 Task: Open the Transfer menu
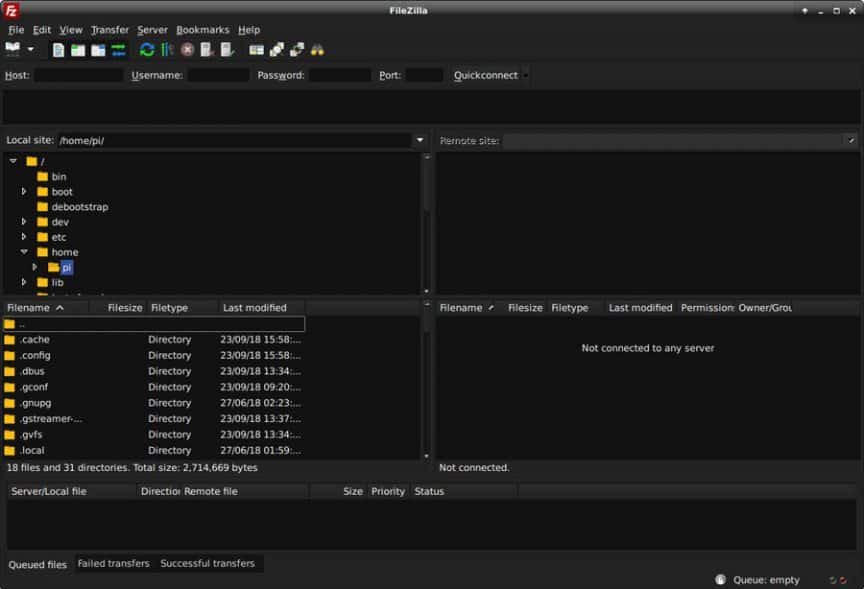click(x=110, y=29)
